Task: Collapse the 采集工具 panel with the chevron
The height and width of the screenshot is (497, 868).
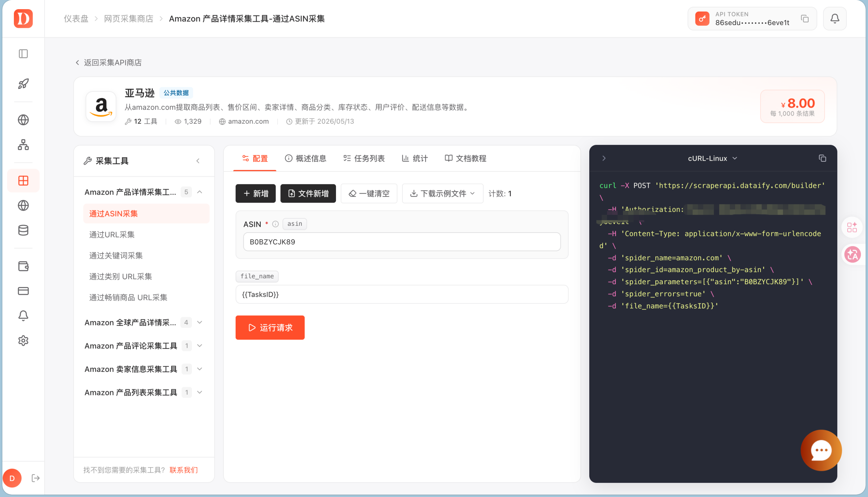Action: click(198, 161)
